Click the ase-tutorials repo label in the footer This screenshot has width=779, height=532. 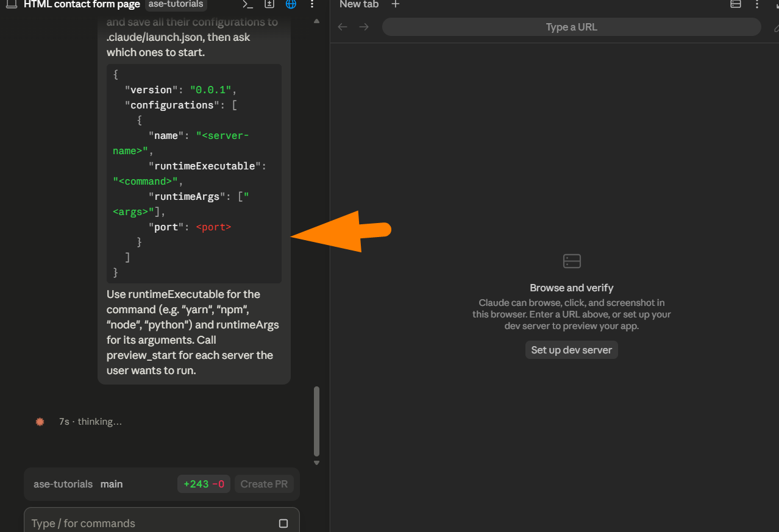[x=63, y=484]
